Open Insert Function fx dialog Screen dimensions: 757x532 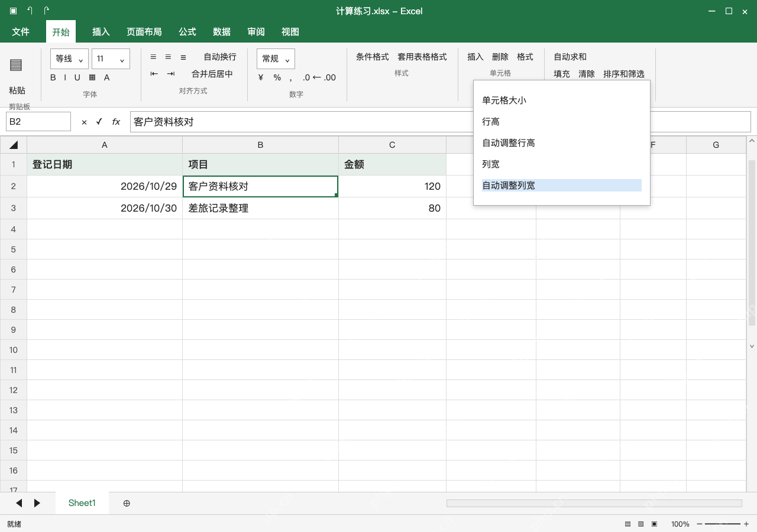(116, 122)
